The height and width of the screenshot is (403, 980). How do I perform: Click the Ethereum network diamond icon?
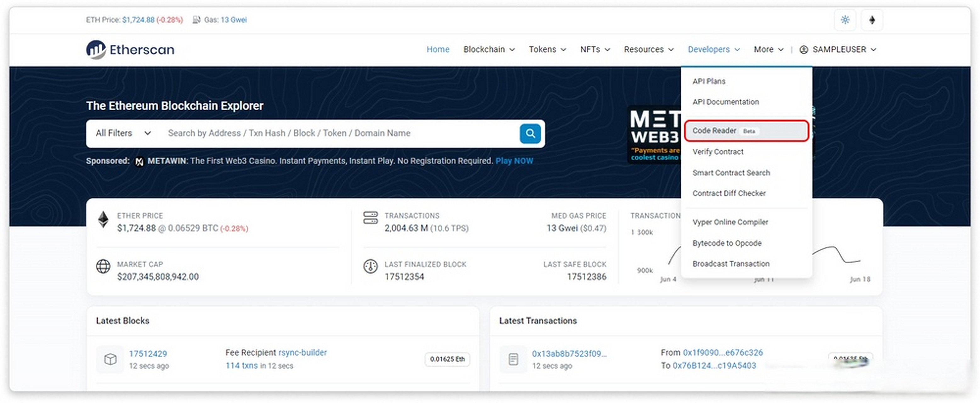(x=872, y=20)
